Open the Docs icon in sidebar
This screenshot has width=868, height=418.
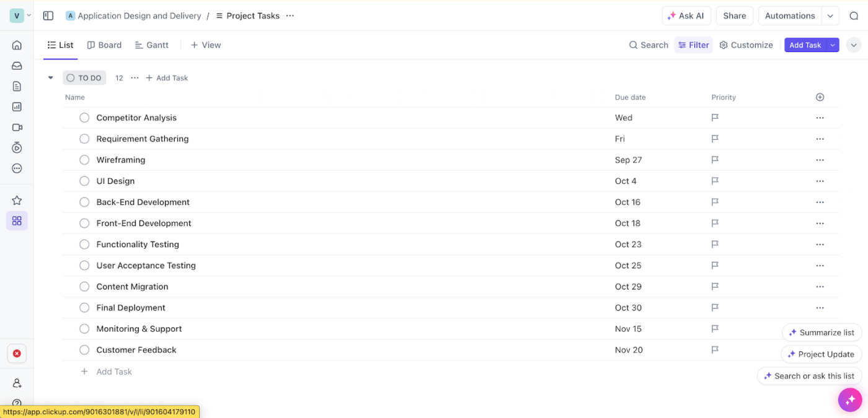(17, 86)
